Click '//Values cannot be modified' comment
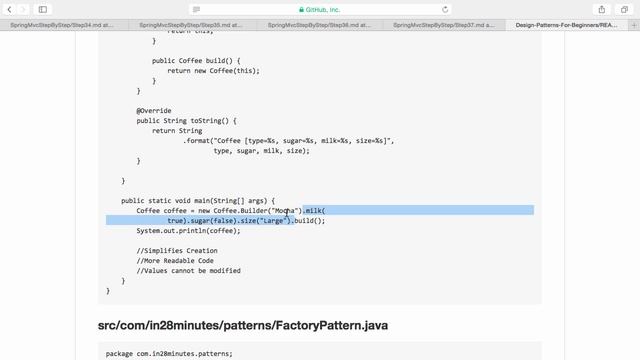640x360 pixels. [188, 271]
